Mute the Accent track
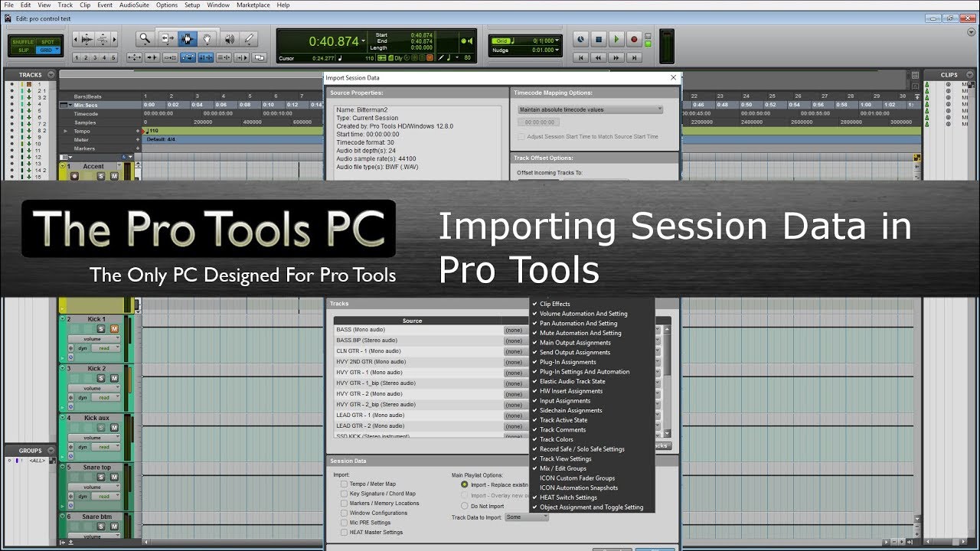 (114, 176)
